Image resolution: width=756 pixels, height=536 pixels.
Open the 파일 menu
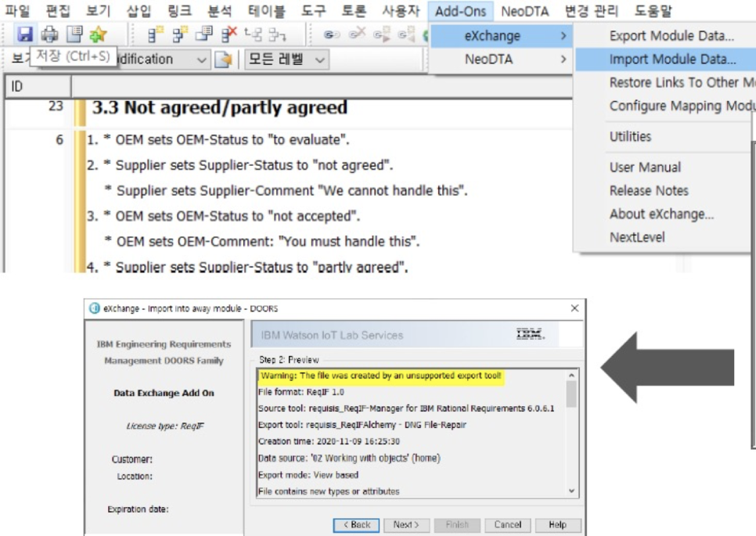[x=17, y=11]
